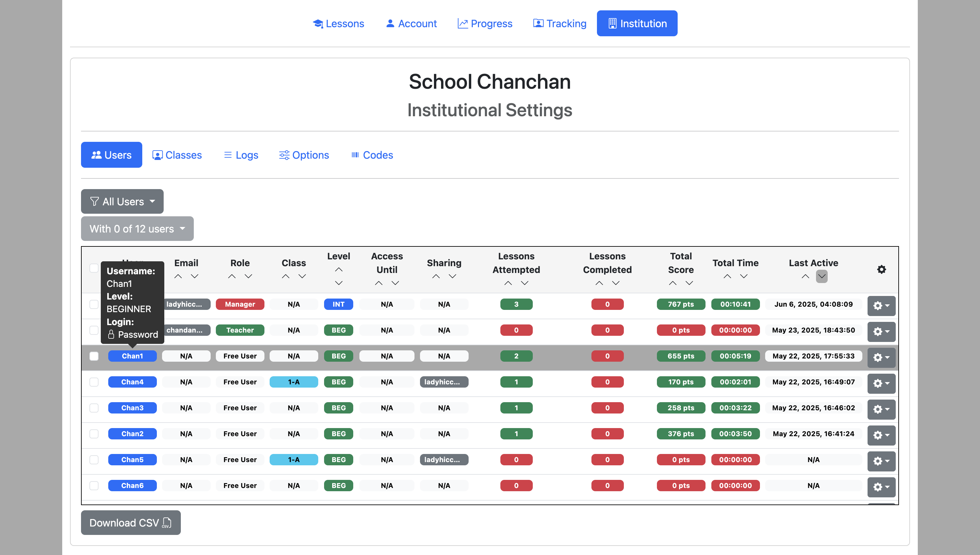Toggle the select-all users checkbox in header
The image size is (980, 555).
94,268
